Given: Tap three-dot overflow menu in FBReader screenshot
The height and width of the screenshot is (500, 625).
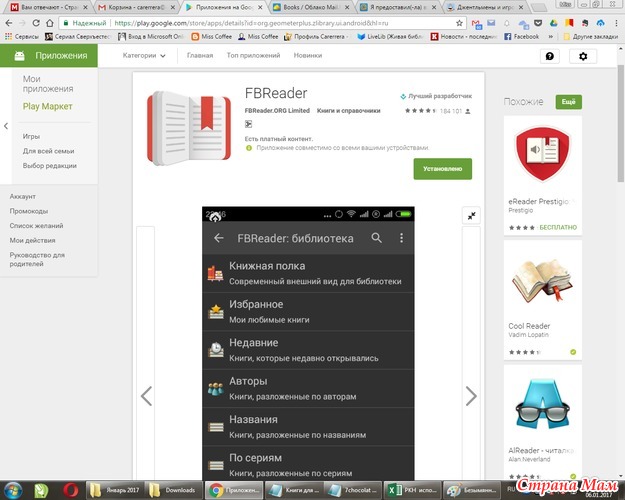Looking at the screenshot, I should coord(401,238).
